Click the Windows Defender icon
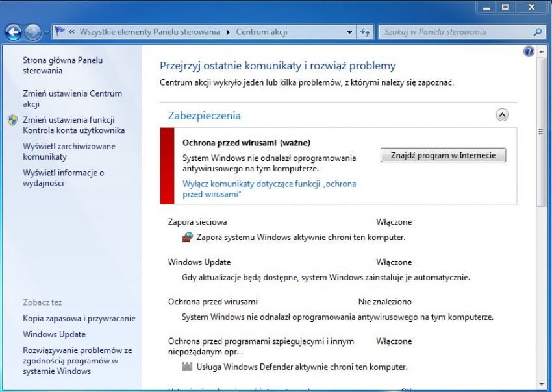 click(x=188, y=367)
